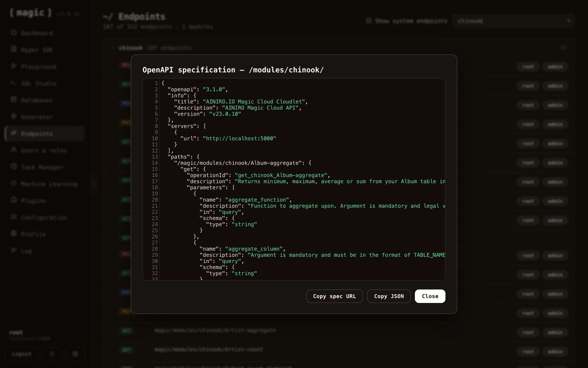Open Profile in the sidebar
Viewport: 588px width, 368px height.
45,234
